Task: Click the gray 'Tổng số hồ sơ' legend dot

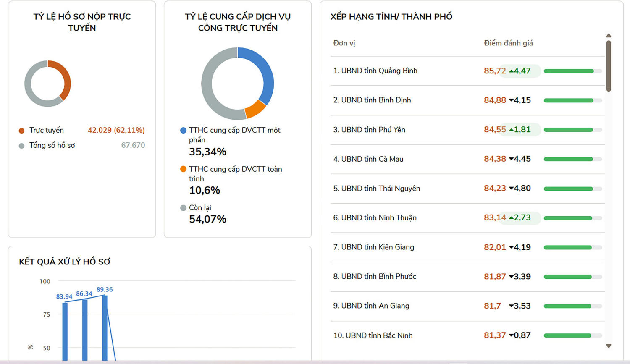Action: coord(21,146)
